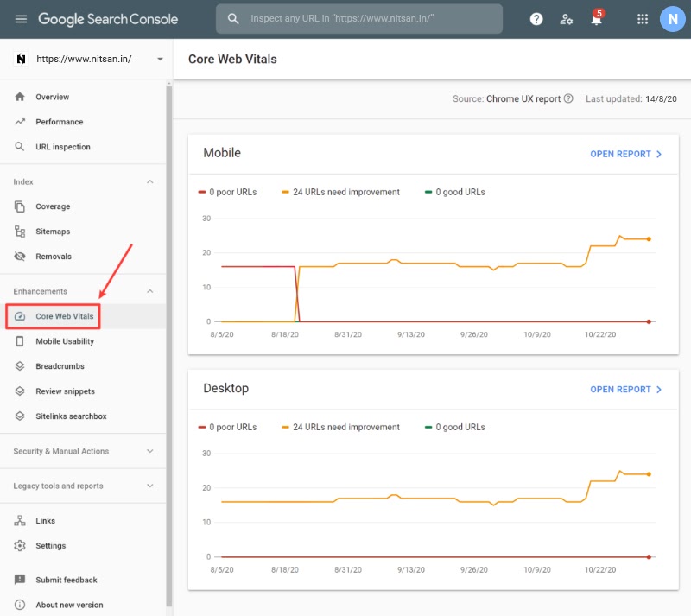Viewport: 691px width, 616px height.
Task: Click the Settings gear icon
Action: point(20,545)
